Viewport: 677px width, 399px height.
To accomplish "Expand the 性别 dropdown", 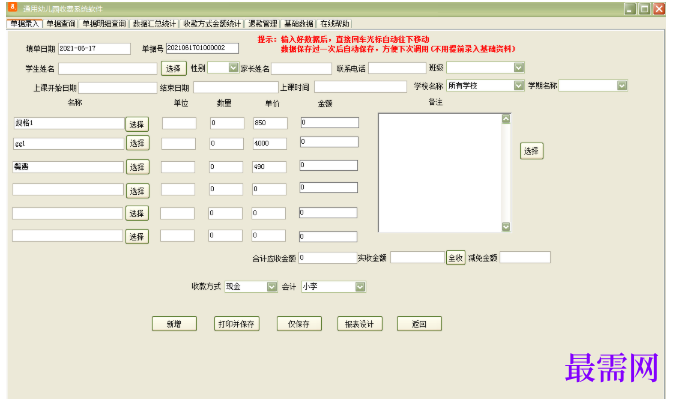I will 234,67.
